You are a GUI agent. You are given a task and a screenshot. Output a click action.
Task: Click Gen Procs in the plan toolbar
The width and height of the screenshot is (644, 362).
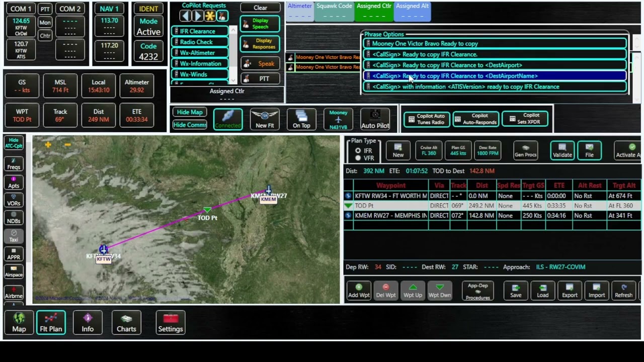(x=525, y=150)
